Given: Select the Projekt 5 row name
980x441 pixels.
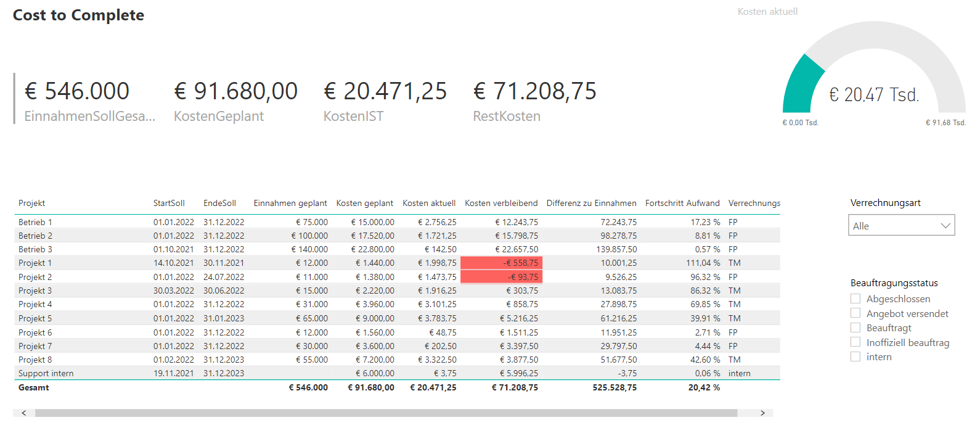Looking at the screenshot, I should (x=35, y=318).
